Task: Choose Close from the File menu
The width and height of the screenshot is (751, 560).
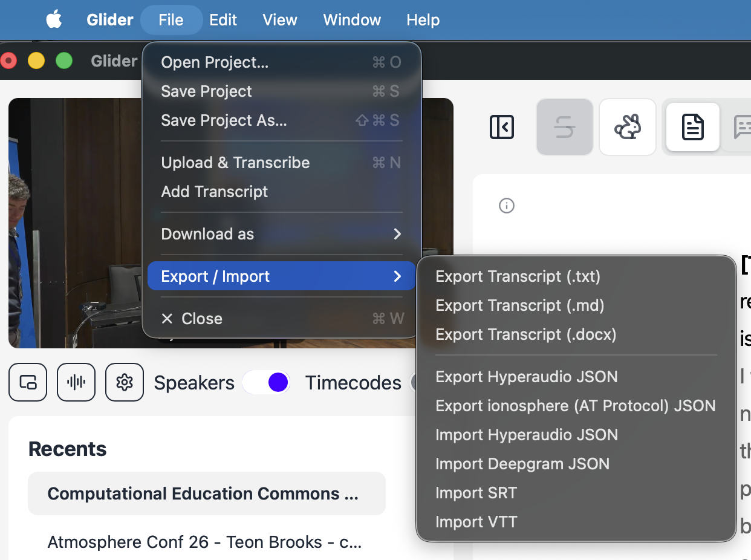Action: pyautogui.click(x=281, y=319)
